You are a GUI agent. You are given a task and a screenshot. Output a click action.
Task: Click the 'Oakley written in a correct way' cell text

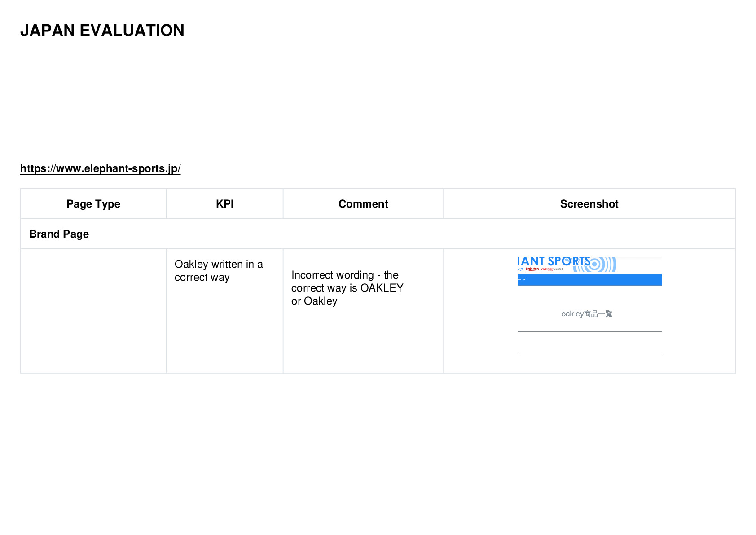coord(219,270)
